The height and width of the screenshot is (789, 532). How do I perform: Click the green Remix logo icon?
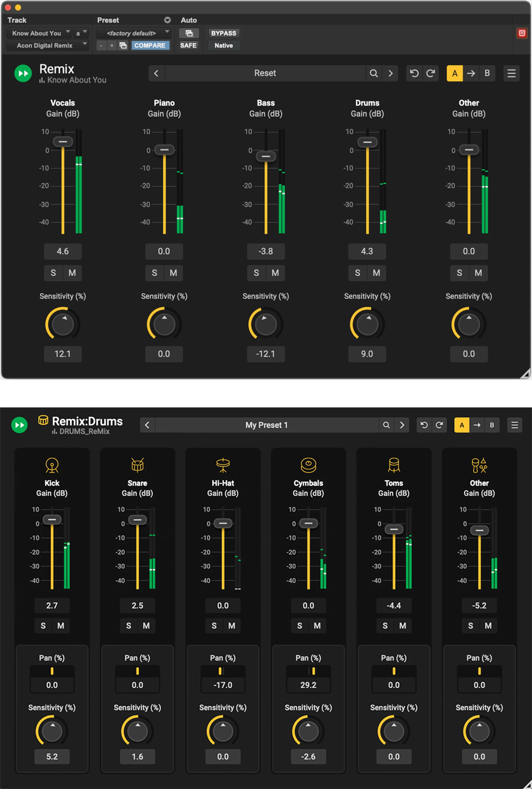[x=23, y=73]
